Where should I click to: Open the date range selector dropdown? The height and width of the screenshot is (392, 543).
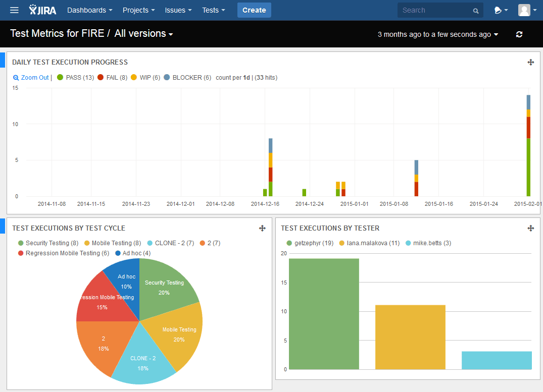(437, 34)
